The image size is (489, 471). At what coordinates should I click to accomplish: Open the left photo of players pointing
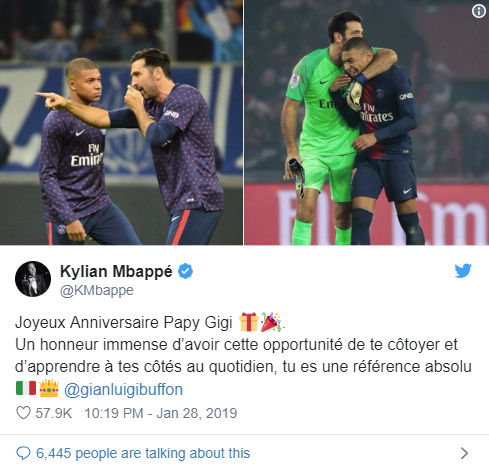tap(121, 122)
